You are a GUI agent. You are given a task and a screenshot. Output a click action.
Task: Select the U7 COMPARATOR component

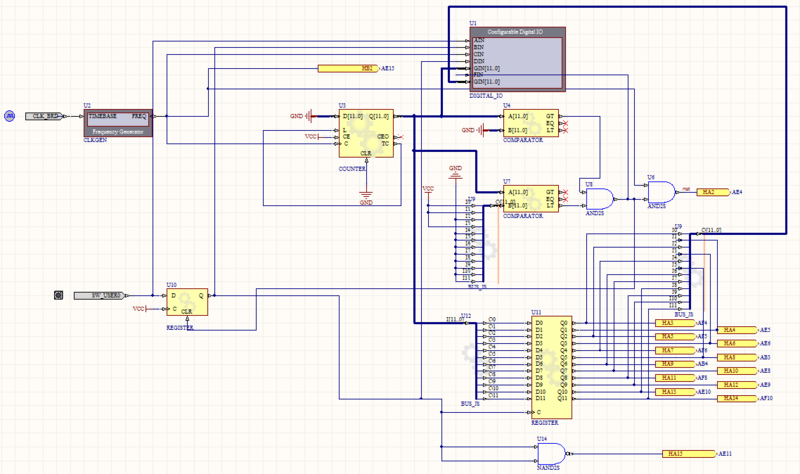[x=531, y=198]
